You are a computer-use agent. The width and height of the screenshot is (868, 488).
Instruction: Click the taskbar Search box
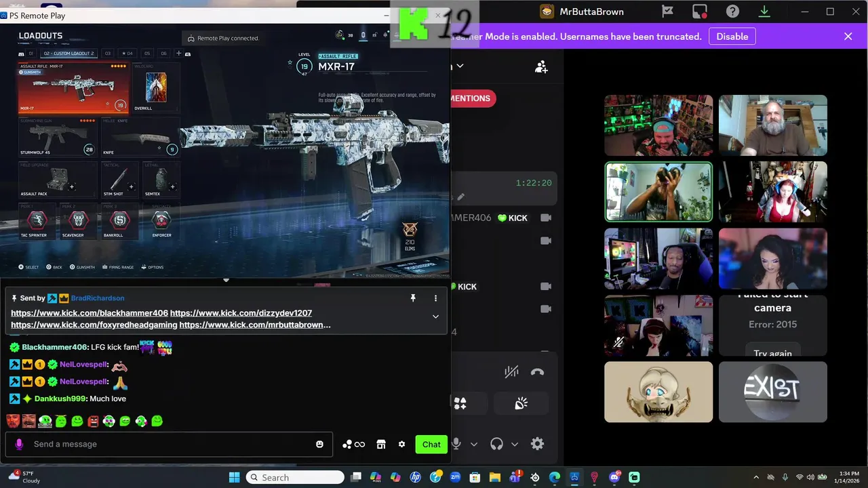coord(295,477)
